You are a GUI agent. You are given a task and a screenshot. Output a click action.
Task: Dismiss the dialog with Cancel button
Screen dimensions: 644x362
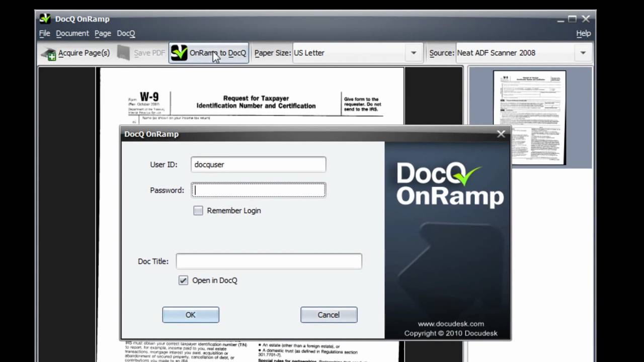tap(329, 315)
